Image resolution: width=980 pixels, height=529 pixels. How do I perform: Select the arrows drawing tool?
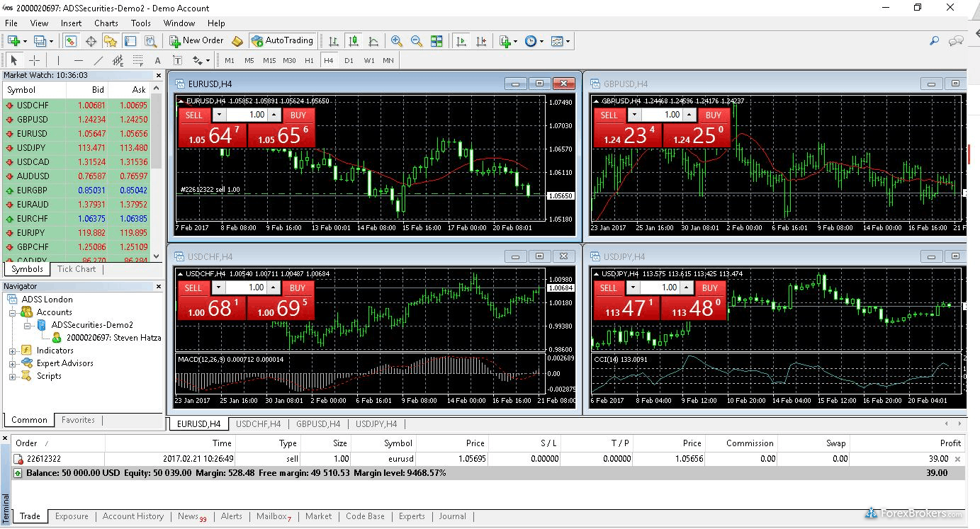click(196, 60)
